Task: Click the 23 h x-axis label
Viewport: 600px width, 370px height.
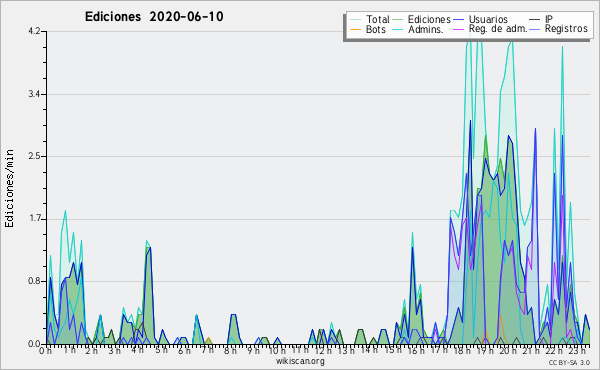Action: coord(577,350)
